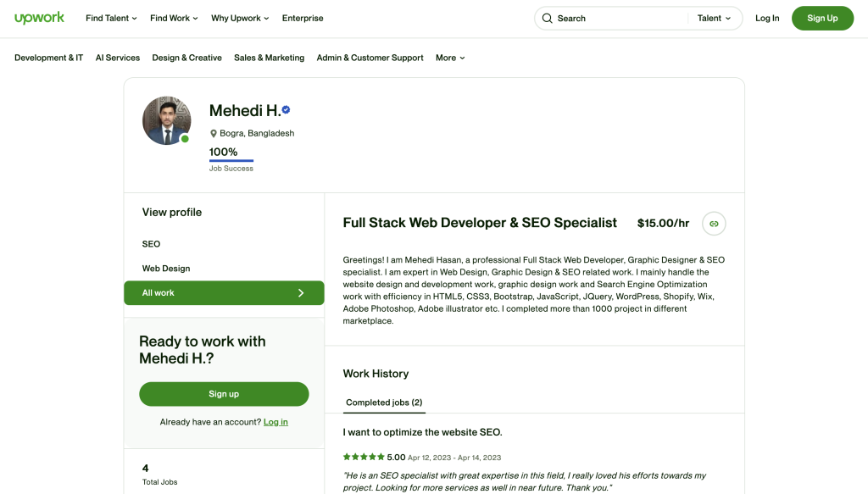Expand the Find Talent menu

111,19
